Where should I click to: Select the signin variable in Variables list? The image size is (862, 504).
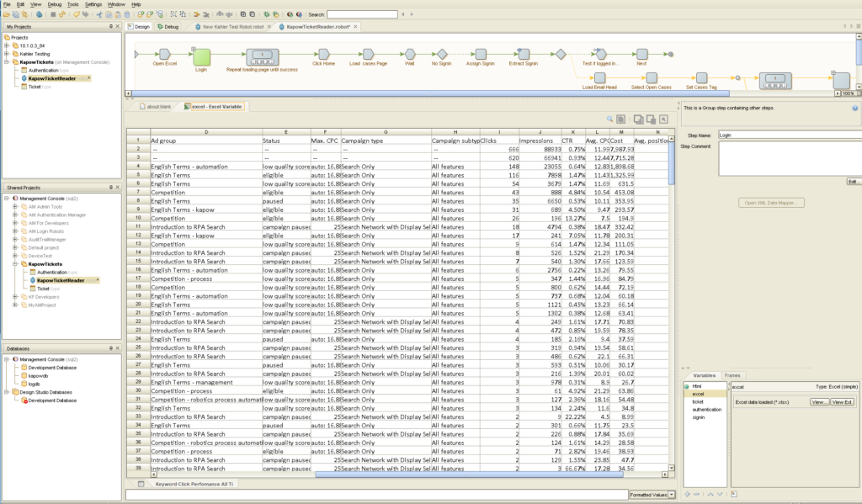pyautogui.click(x=698, y=417)
